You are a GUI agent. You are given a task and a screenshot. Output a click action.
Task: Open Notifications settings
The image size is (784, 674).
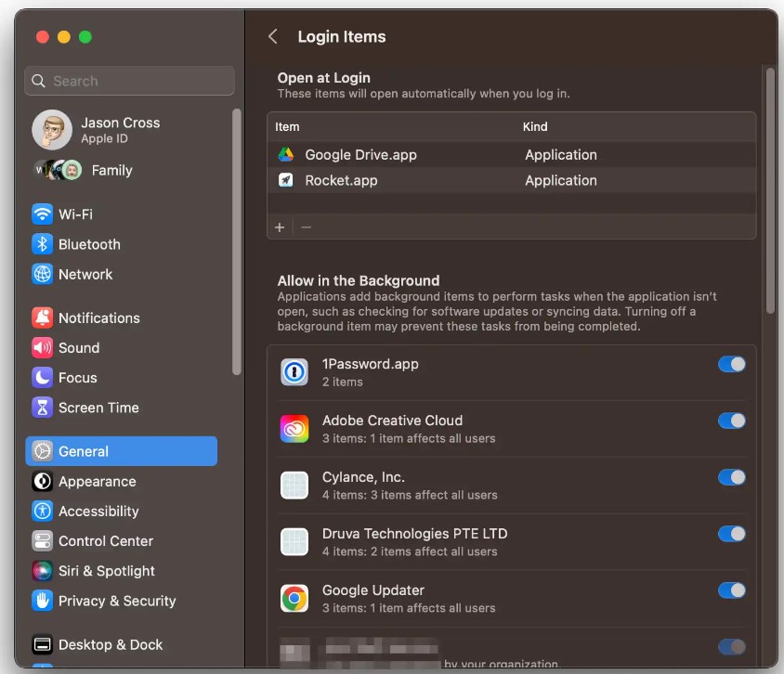122,318
